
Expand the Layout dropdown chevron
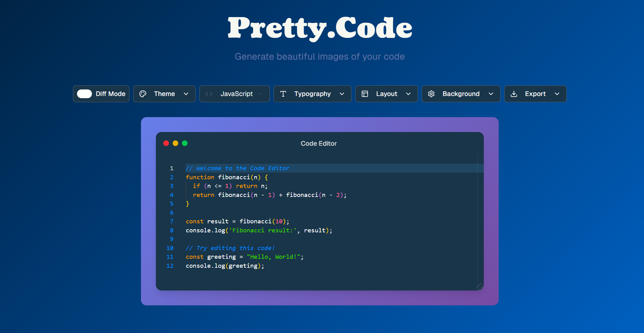(408, 94)
